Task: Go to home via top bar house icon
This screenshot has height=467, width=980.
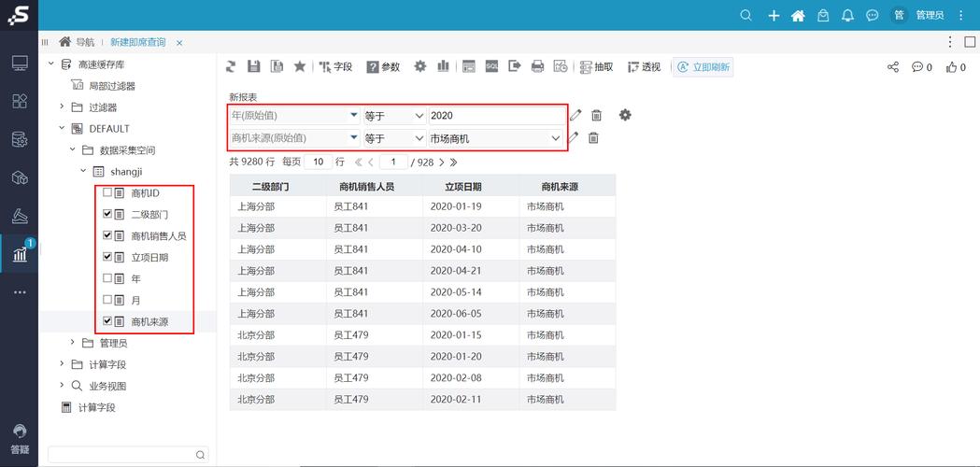Action: pos(798,16)
